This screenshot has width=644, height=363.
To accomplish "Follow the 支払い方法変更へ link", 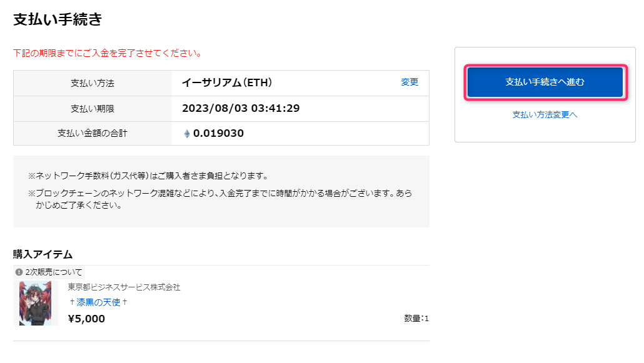I will click(545, 115).
